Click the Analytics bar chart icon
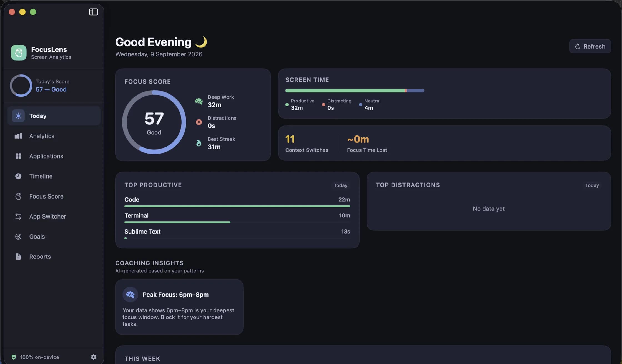 point(18,136)
